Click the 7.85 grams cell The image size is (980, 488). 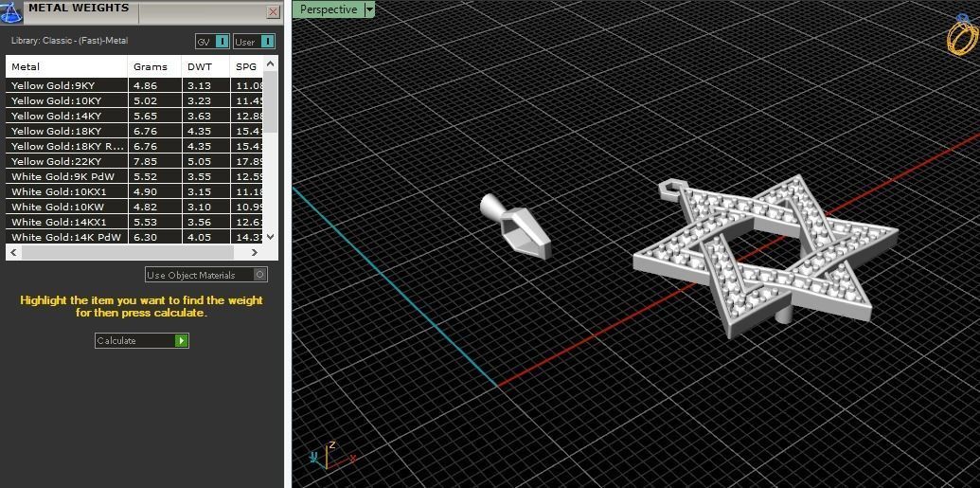point(154,161)
